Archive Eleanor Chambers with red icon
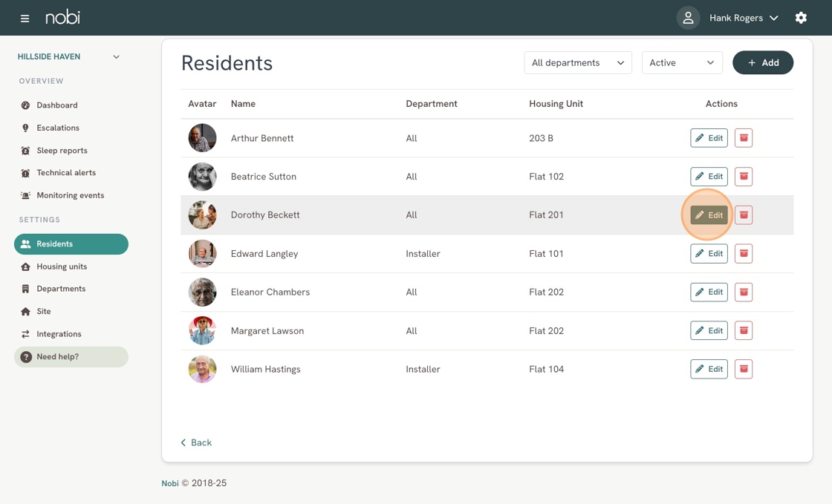Image resolution: width=832 pixels, height=504 pixels. pyautogui.click(x=744, y=292)
